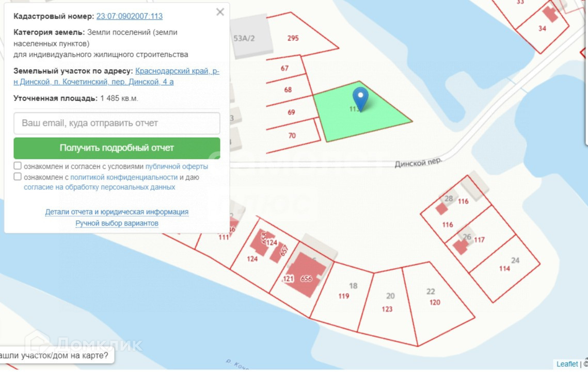Open the политикой конфиденциальности link
Image resolution: width=588 pixels, height=374 pixels.
[x=124, y=177]
